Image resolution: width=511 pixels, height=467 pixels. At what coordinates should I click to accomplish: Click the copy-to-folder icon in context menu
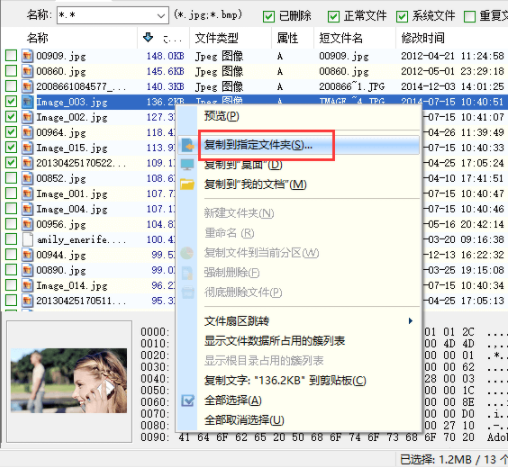(187, 145)
